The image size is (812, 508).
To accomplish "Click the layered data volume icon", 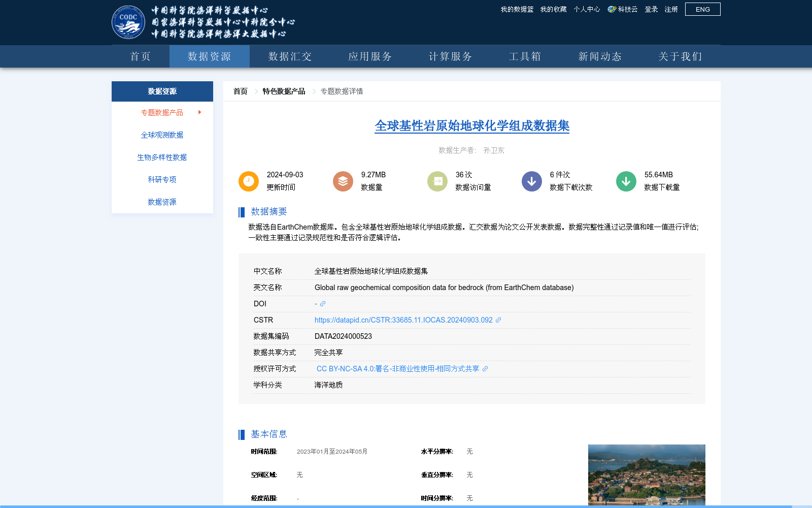I will pos(343,181).
